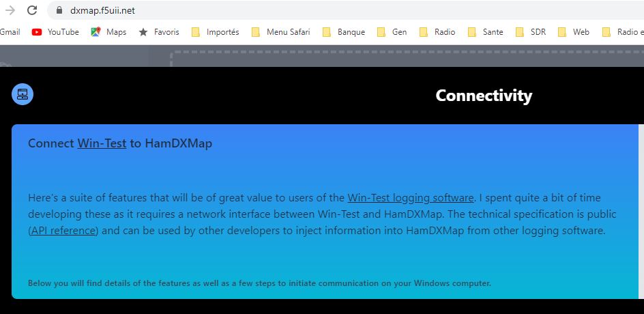
Task: Open the Gmail bookmark
Action: pyautogui.click(x=10, y=31)
